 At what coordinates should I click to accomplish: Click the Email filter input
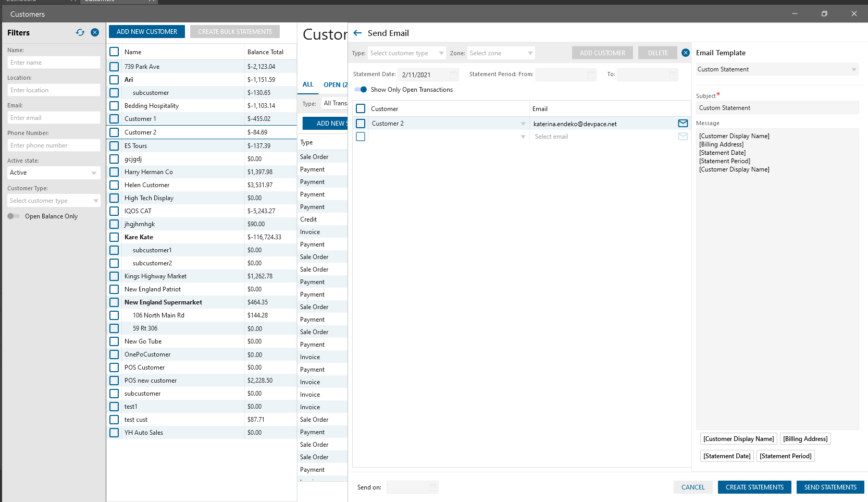pos(54,118)
